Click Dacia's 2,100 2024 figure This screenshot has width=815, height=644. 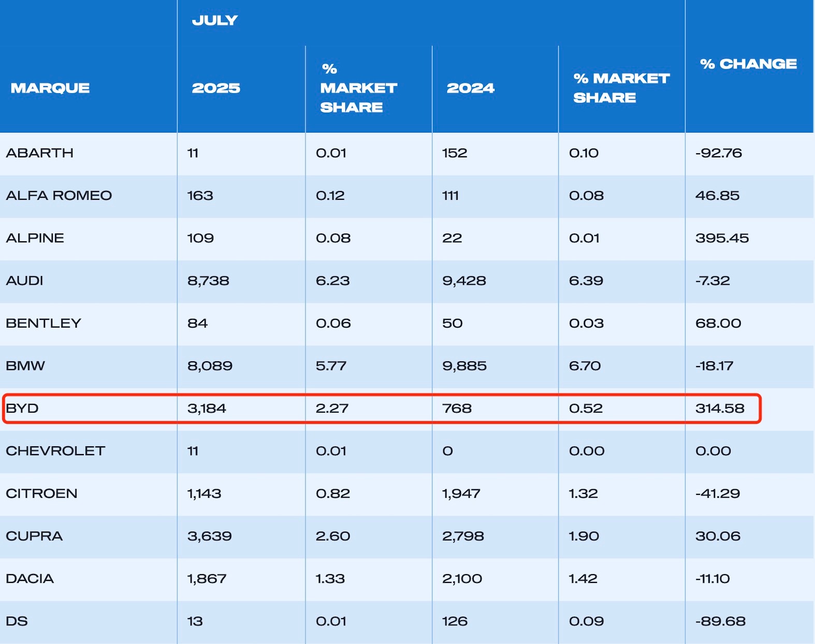(462, 579)
